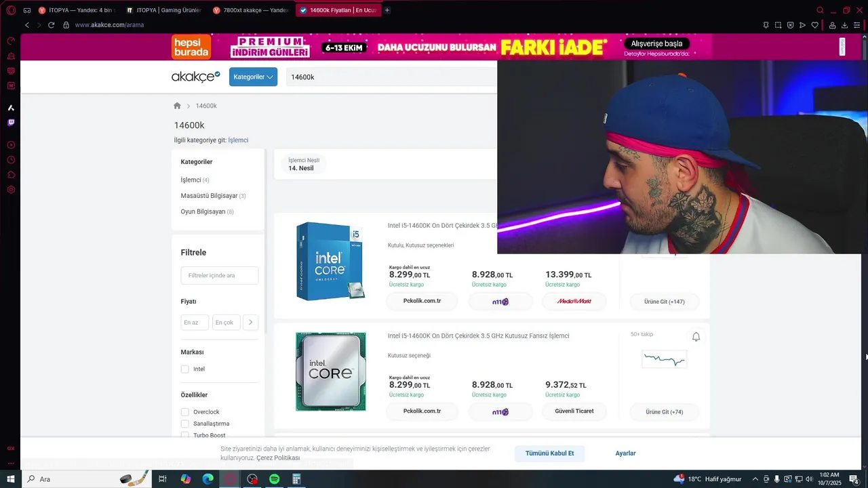Click Ürüne Git (+74) button
This screenshot has height=488, width=868.
(x=665, y=412)
